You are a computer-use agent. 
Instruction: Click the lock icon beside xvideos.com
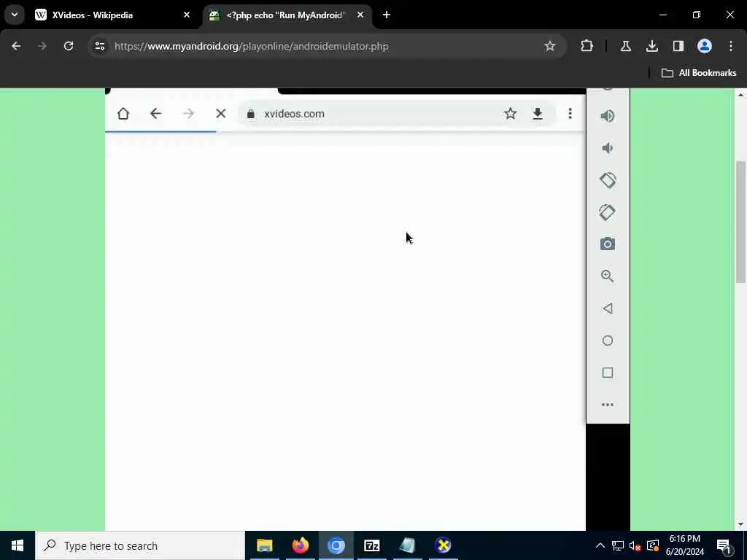pyautogui.click(x=251, y=114)
